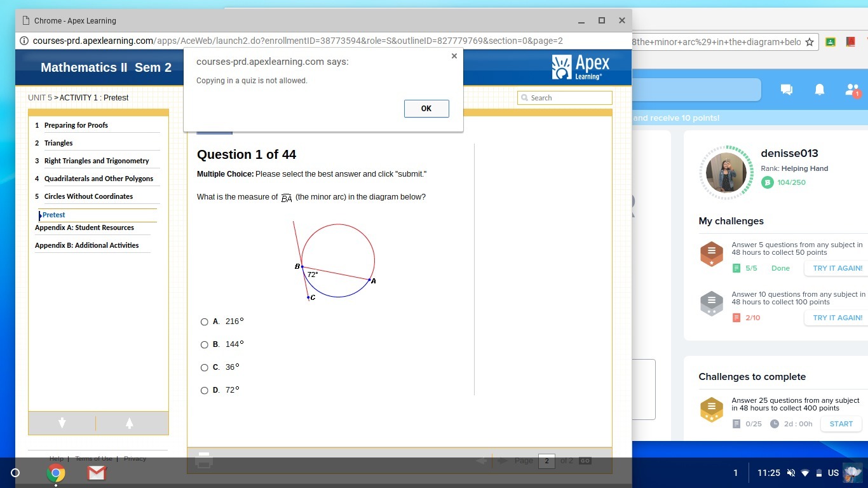The width and height of the screenshot is (868, 488).
Task: Click TRY IT AGAIN for the 10-question challenge
Action: (837, 318)
